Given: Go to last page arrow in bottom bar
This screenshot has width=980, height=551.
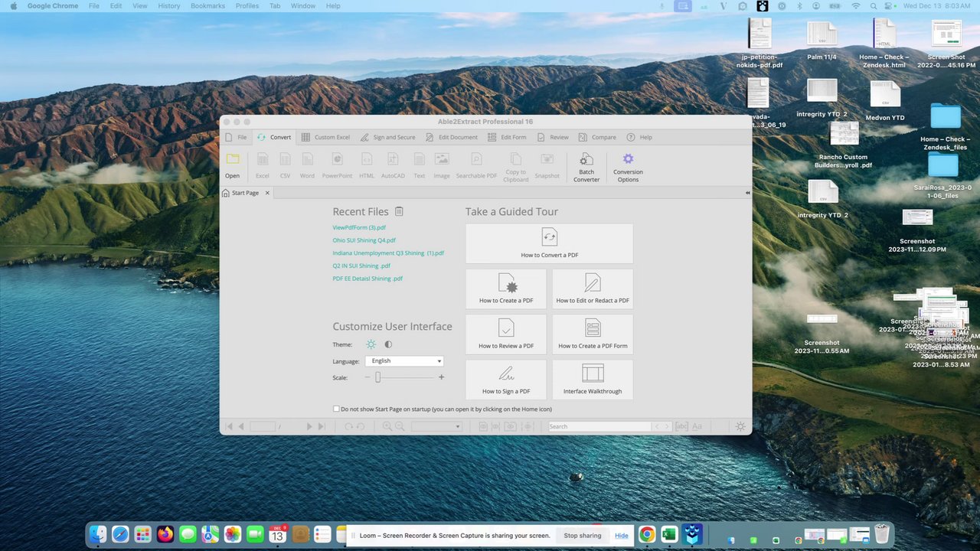Looking at the screenshot, I should (x=322, y=426).
